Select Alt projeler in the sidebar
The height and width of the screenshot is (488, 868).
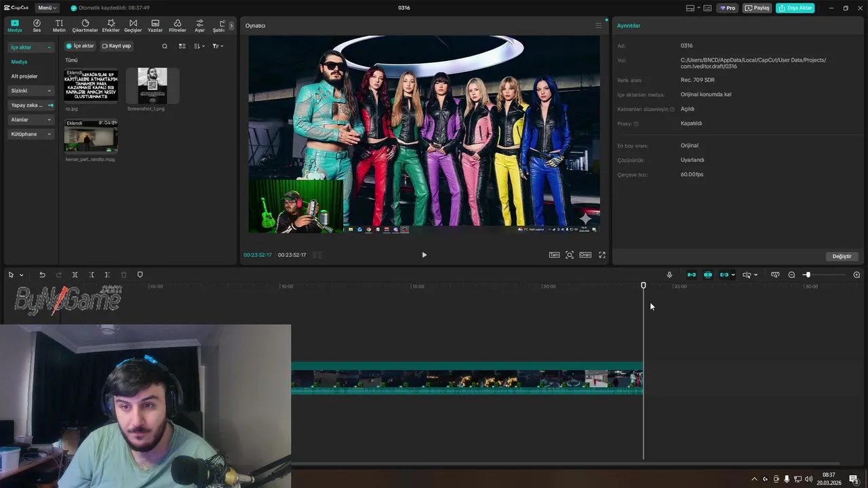(x=24, y=76)
